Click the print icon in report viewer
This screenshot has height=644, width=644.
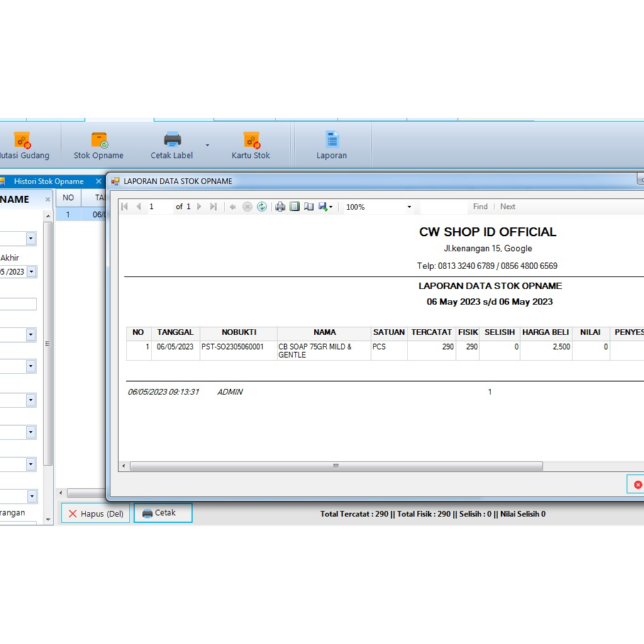click(280, 207)
